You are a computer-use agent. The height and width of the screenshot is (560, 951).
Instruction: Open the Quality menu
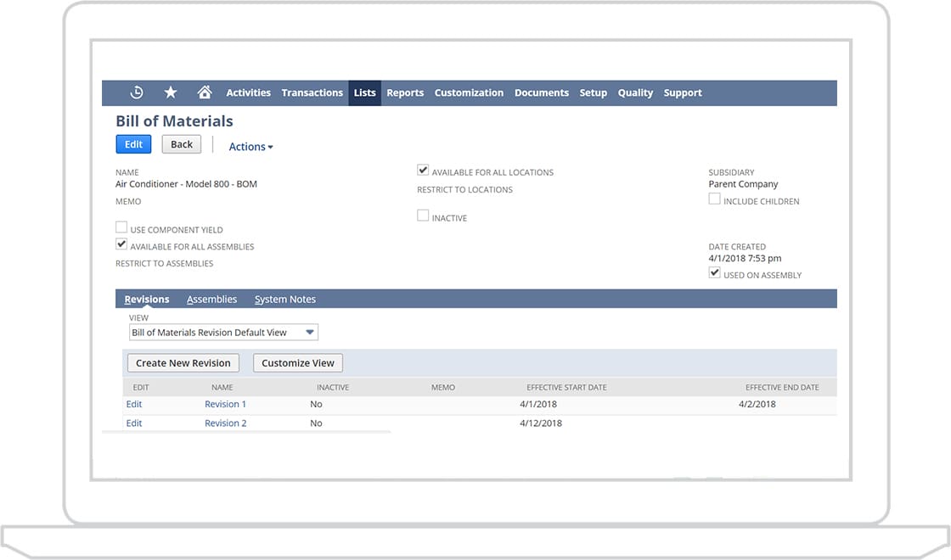point(635,92)
